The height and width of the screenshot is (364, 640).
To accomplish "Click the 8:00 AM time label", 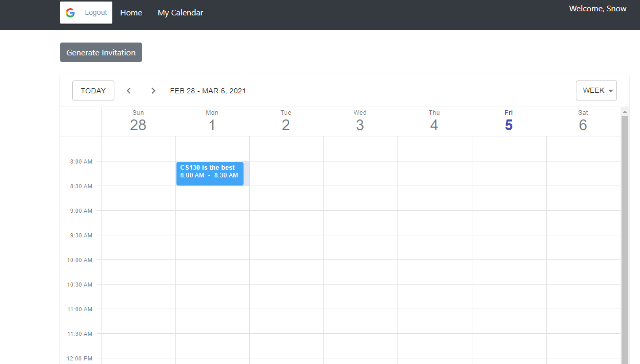I will [x=82, y=161].
